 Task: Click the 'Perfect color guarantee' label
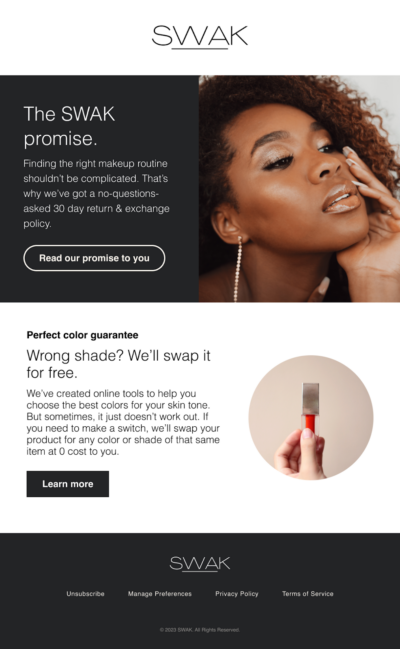[x=82, y=335]
